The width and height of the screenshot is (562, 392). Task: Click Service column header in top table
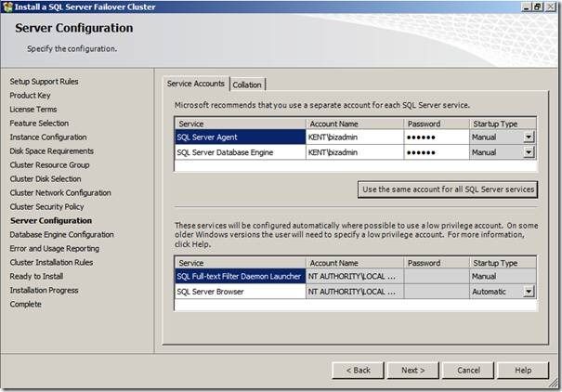(241, 124)
